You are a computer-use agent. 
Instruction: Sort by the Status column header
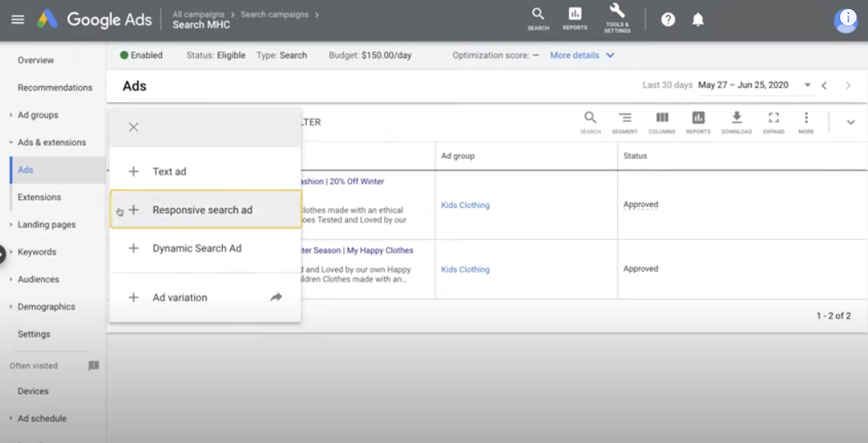[x=635, y=156]
